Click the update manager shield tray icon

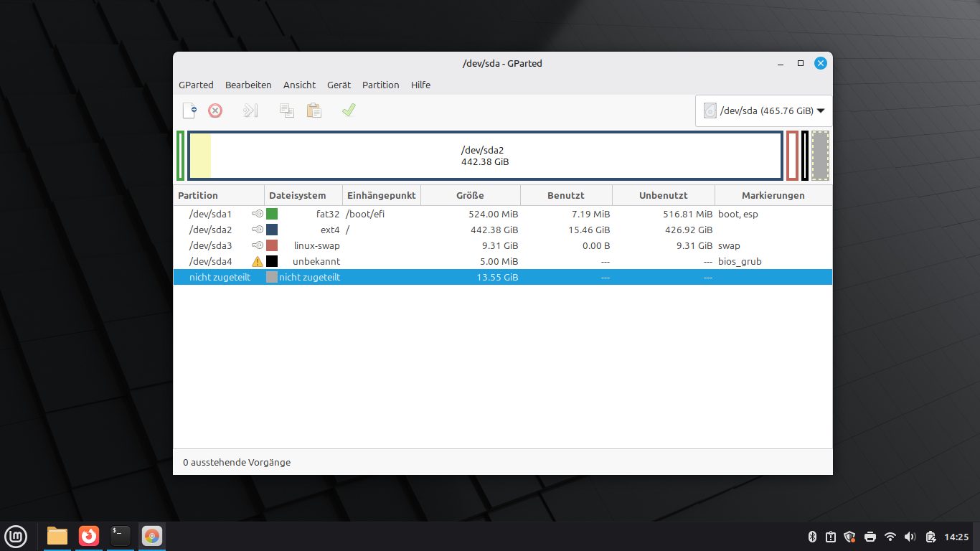click(x=850, y=536)
